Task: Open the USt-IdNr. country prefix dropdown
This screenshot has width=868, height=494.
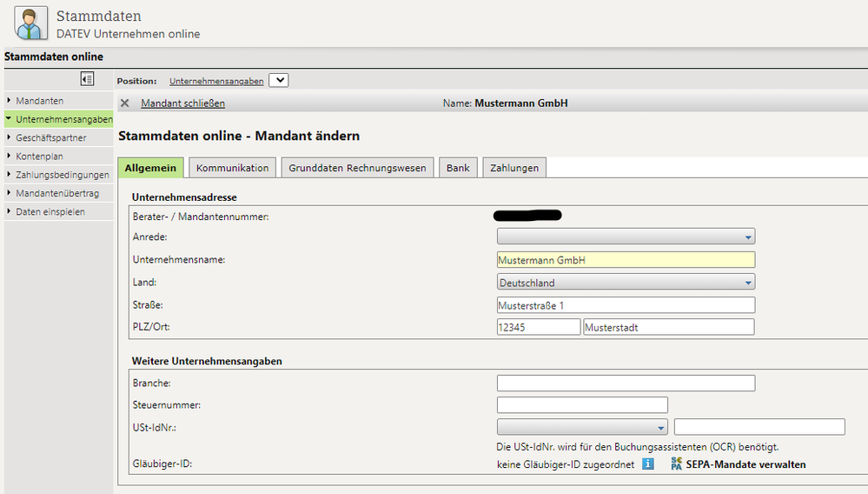Action: 582,427
